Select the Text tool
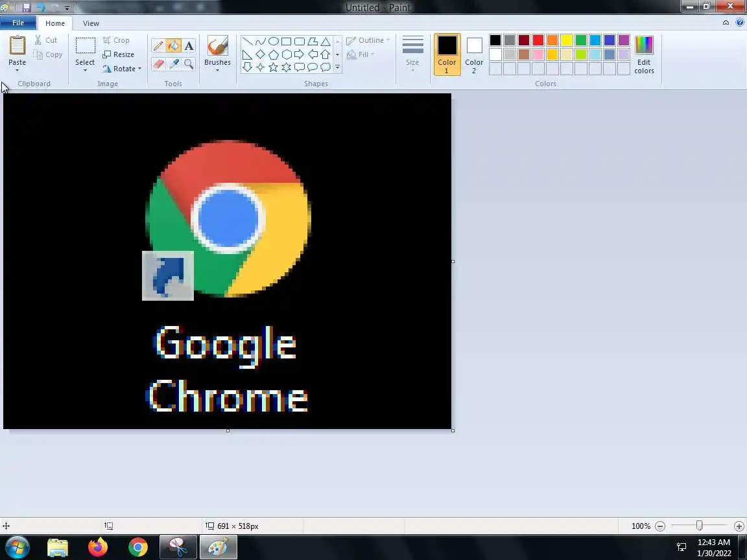Screen dimensions: 747x560 (189, 46)
